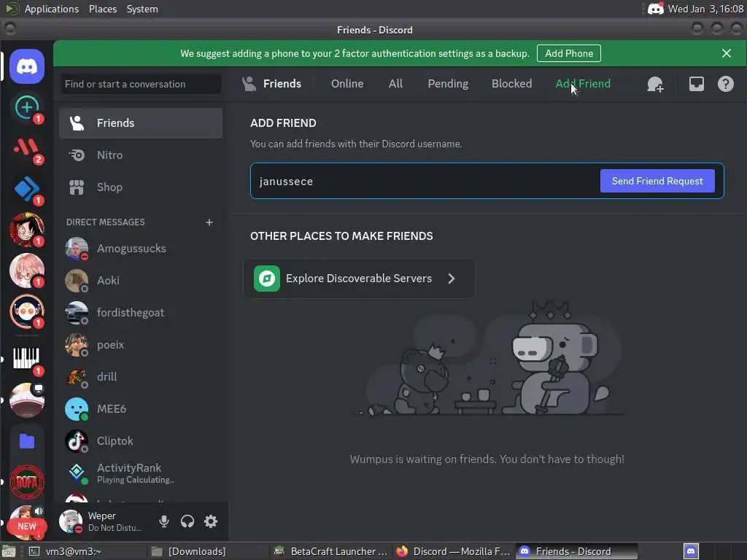The height and width of the screenshot is (560, 747).
Task: Open fordisthegoat direct message
Action: (x=141, y=313)
